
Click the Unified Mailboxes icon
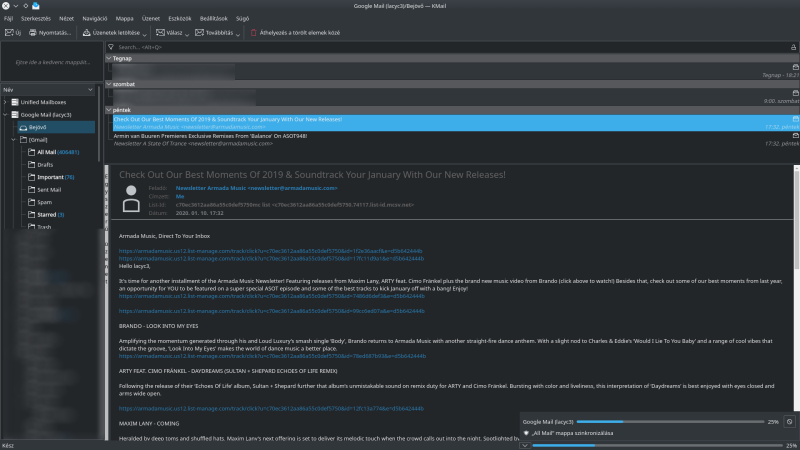tap(15, 102)
